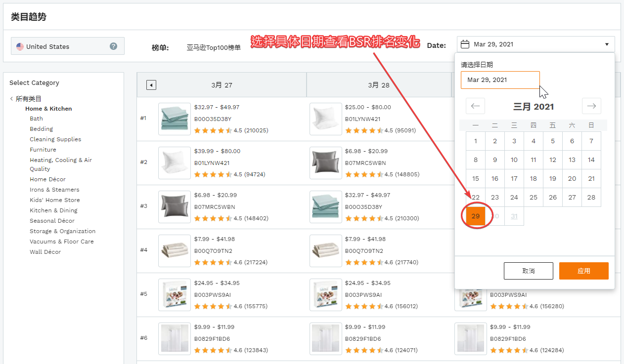Click the date text input field

pos(500,80)
